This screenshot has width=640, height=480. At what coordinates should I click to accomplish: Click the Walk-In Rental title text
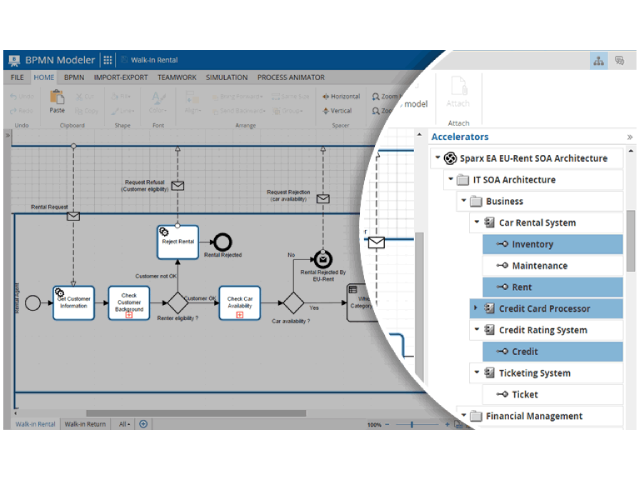(x=154, y=60)
